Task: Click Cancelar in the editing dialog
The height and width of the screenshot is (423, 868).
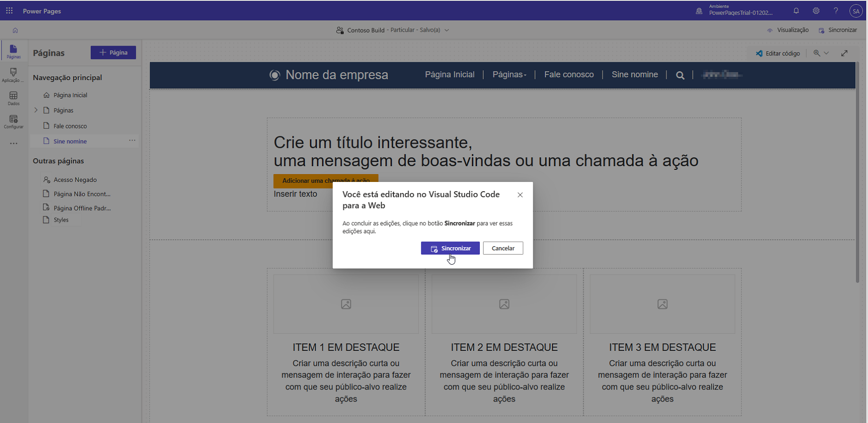Action: point(503,248)
